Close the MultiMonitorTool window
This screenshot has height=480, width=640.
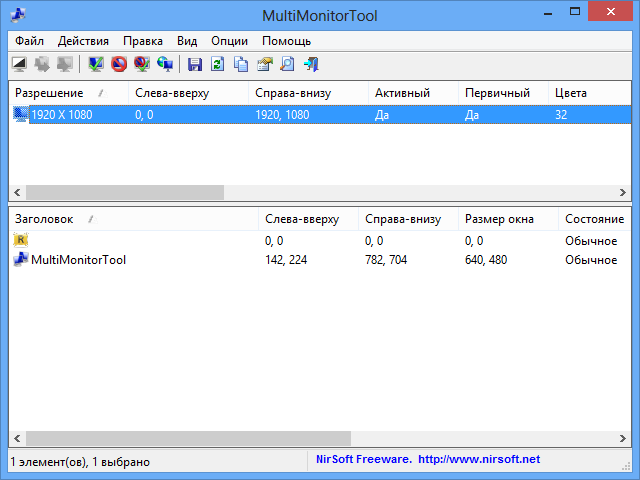pyautogui.click(x=611, y=12)
